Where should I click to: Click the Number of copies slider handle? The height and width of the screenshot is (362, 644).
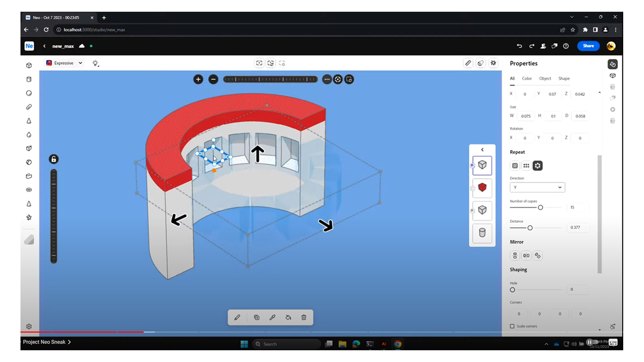tap(540, 207)
